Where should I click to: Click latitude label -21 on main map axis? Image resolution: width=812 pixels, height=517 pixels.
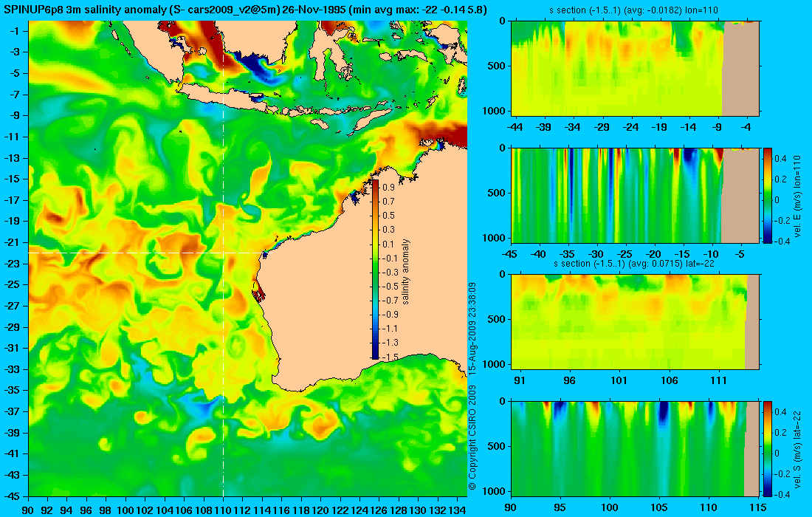pyautogui.click(x=12, y=242)
